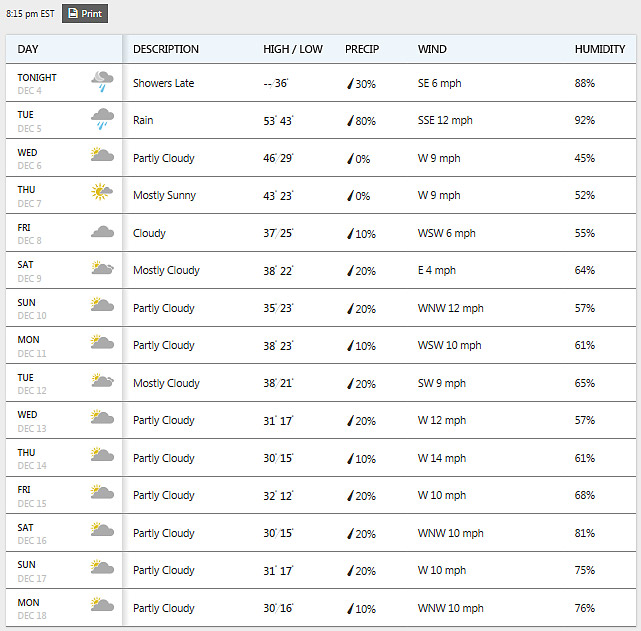Click the raindrop icon in Wed Dec 6 row
The width and height of the screenshot is (641, 631).
click(350, 159)
